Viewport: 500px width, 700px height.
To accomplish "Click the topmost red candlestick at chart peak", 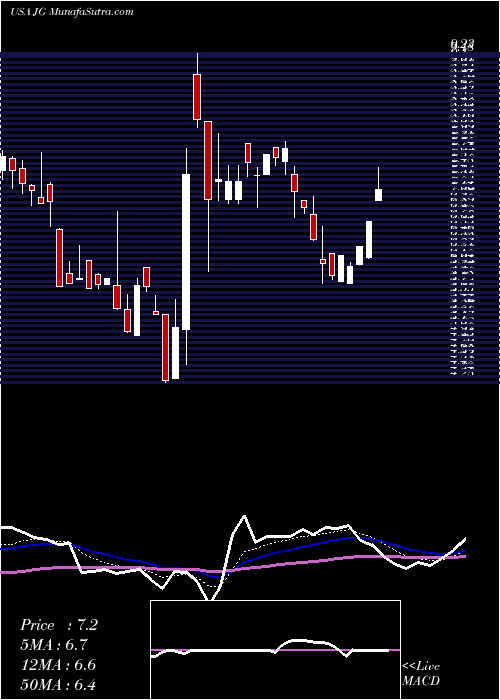I will 197,97.
